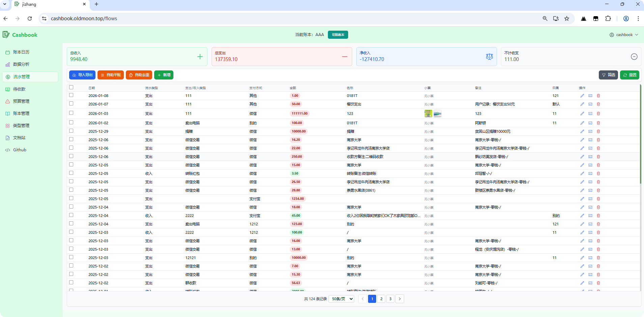Click the 导入导出 button
This screenshot has width=644, height=317.
point(82,75)
